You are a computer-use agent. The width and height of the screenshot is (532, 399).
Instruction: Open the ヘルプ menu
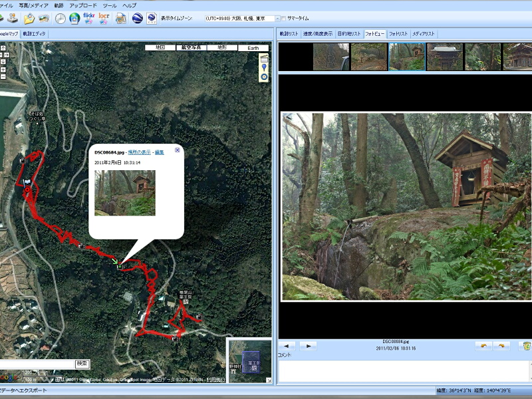click(x=129, y=5)
